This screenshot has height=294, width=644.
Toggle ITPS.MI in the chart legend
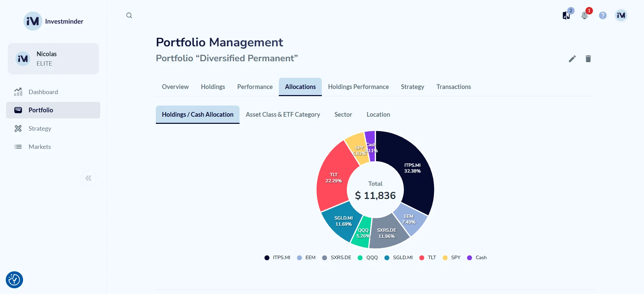(x=277, y=258)
